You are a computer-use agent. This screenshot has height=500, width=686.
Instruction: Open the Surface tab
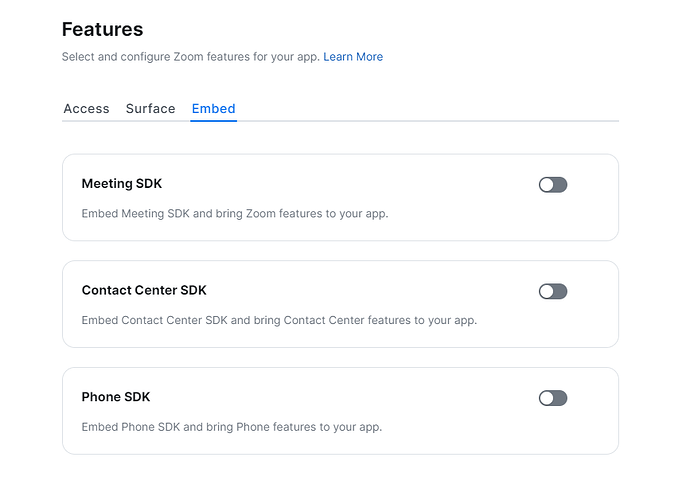tap(150, 109)
